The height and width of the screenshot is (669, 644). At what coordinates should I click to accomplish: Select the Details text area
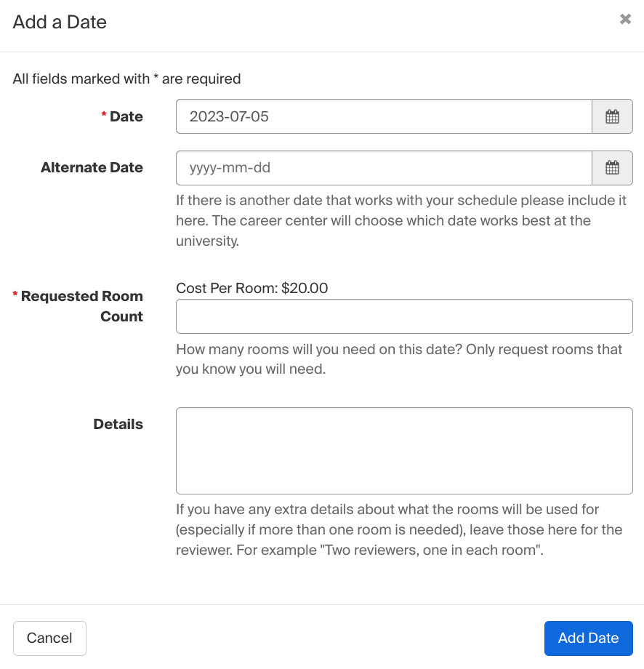[x=404, y=451]
